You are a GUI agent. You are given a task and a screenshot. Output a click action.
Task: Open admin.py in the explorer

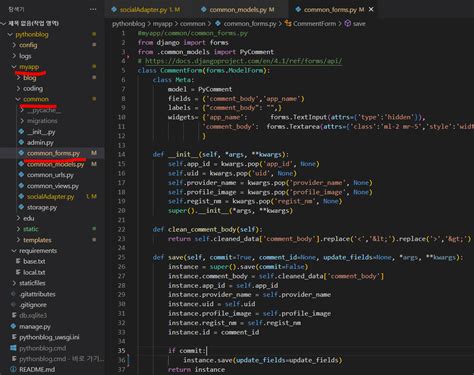click(x=40, y=142)
